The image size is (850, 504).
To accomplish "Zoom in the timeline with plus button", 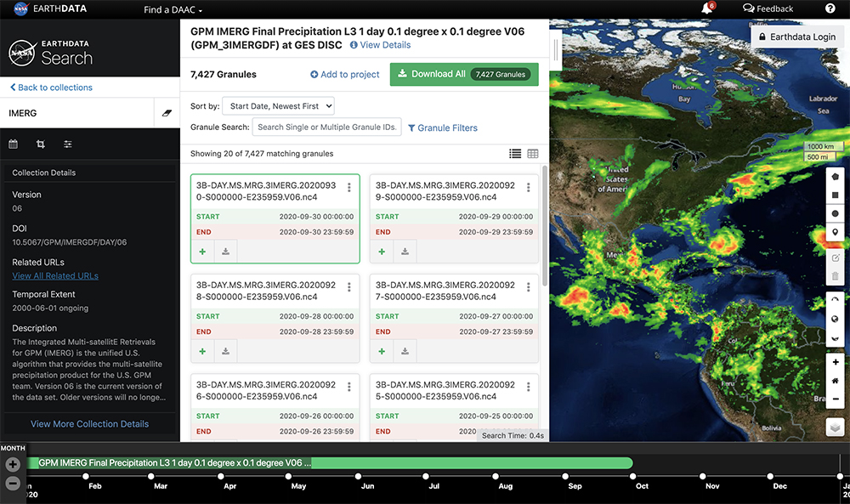I will pos(13,464).
